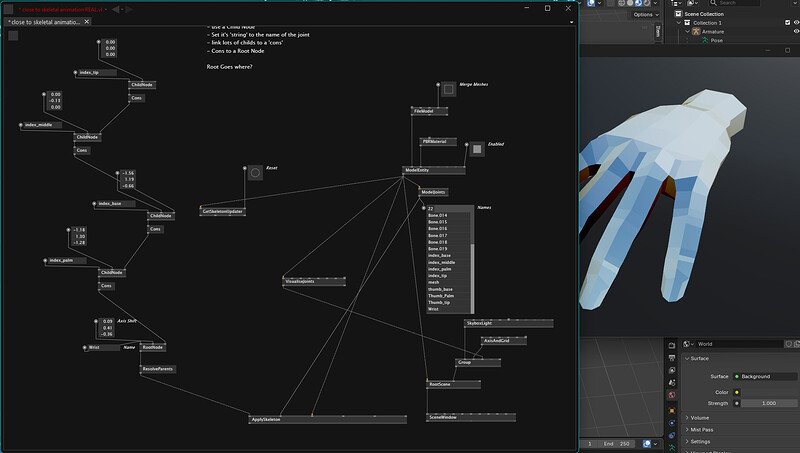Go back with the left navigation arrow
800x453 pixels.
[116, 9]
